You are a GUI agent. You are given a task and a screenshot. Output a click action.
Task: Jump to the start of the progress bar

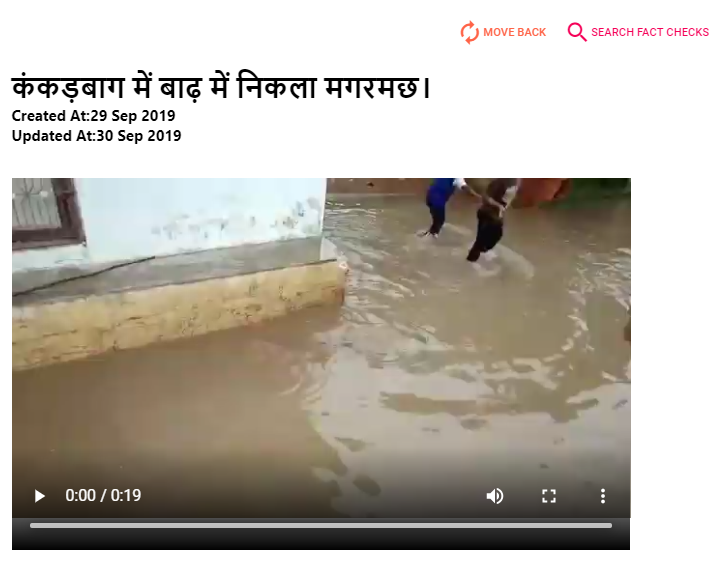point(32,525)
